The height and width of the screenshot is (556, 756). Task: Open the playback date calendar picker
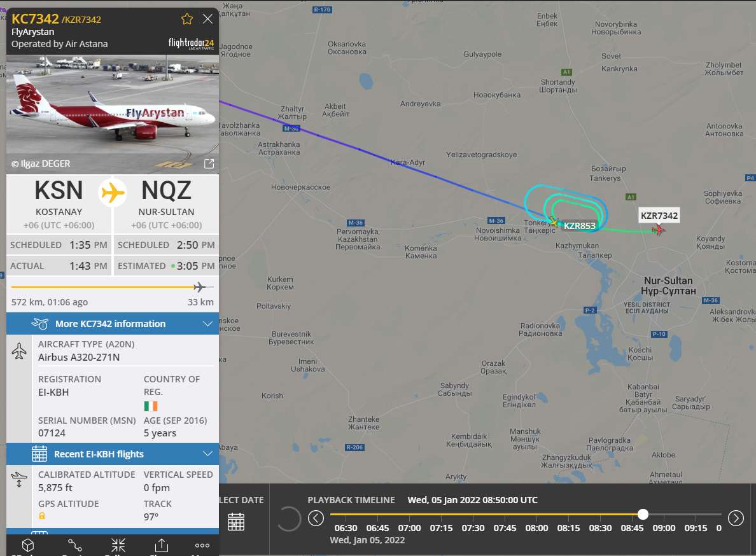click(x=235, y=522)
